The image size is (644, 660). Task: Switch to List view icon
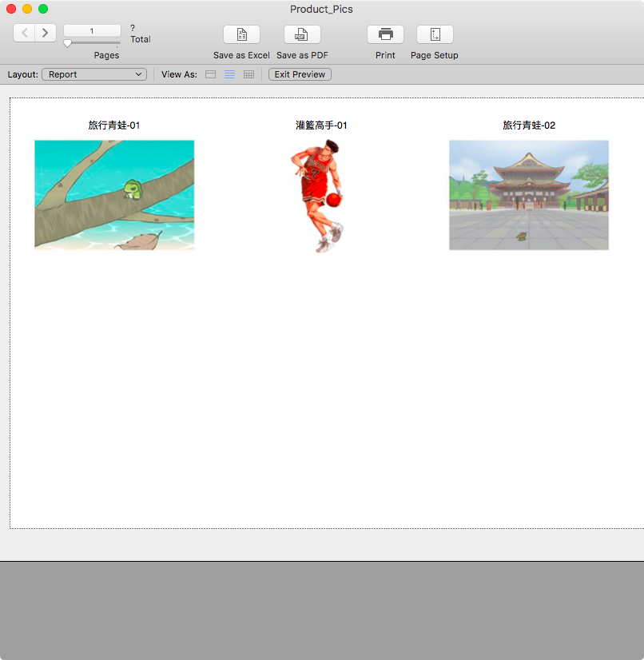(x=230, y=74)
